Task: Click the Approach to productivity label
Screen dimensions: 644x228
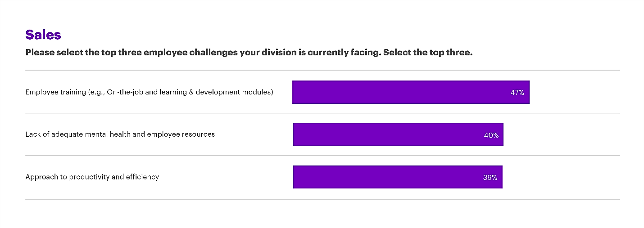Action: pos(92,177)
